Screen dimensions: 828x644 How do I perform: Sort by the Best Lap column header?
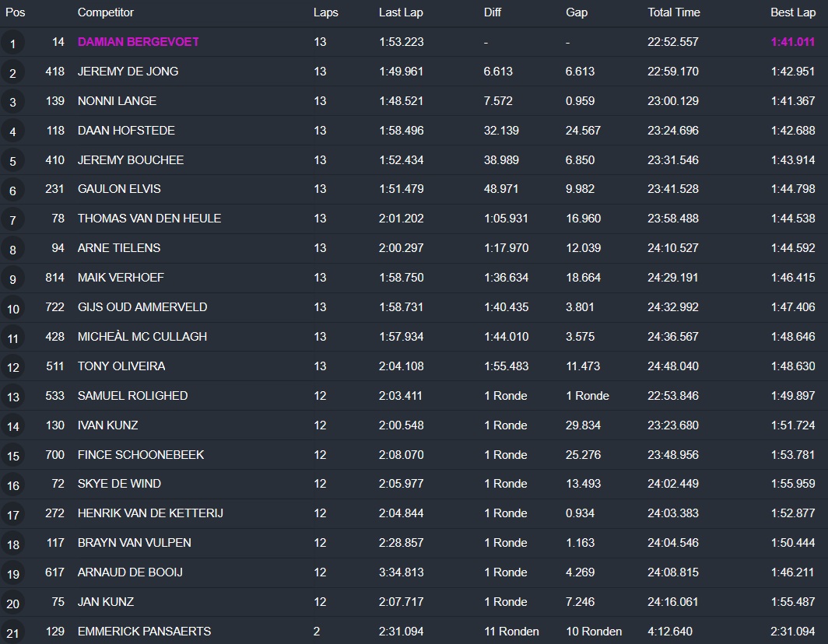coord(792,12)
